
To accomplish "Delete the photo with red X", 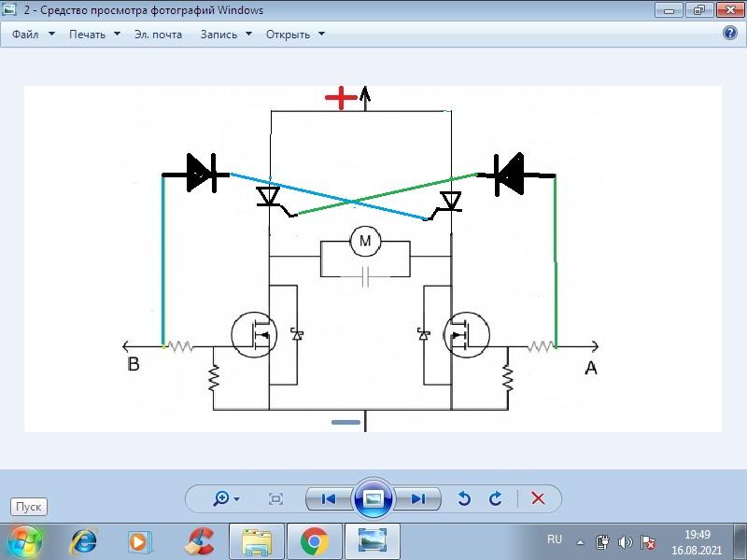I will pos(538,498).
